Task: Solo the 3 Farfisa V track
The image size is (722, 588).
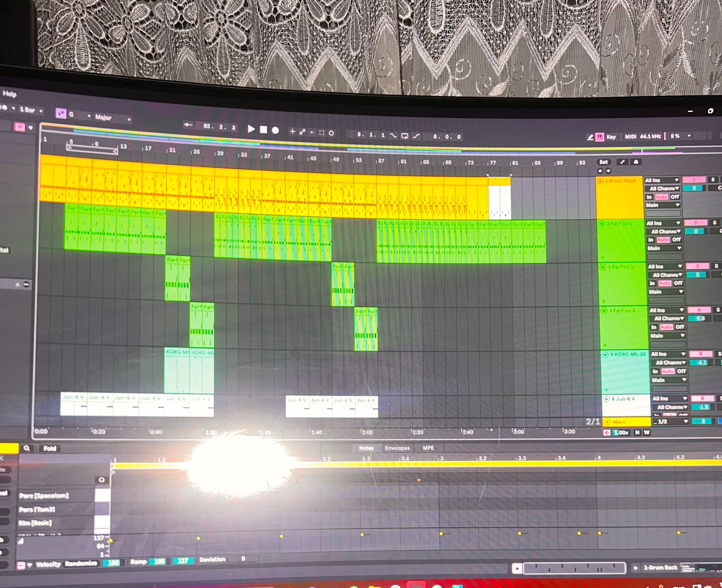Action: 716,266
